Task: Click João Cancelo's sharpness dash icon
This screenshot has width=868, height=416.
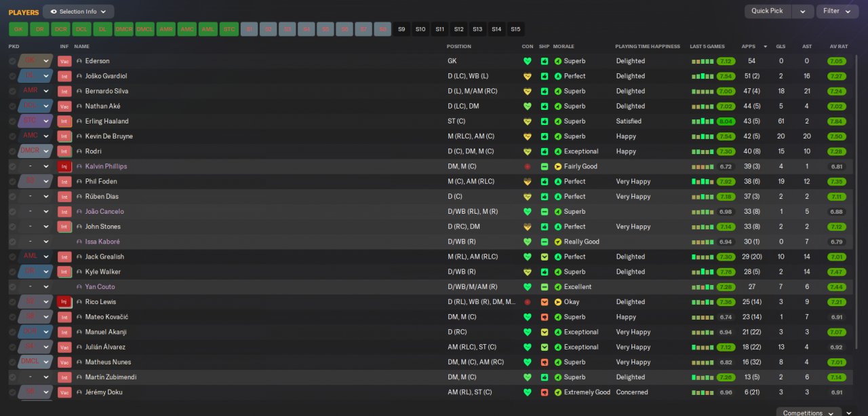Action: pyautogui.click(x=544, y=212)
